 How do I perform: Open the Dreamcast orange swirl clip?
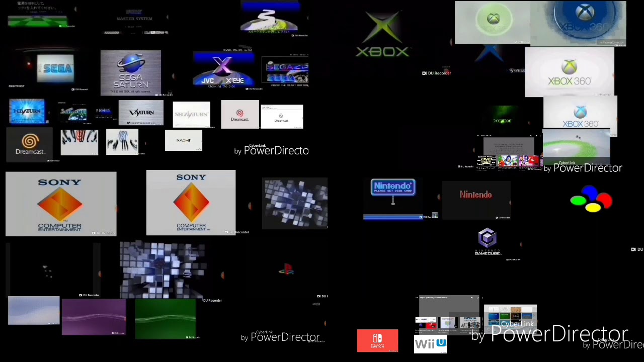click(29, 144)
